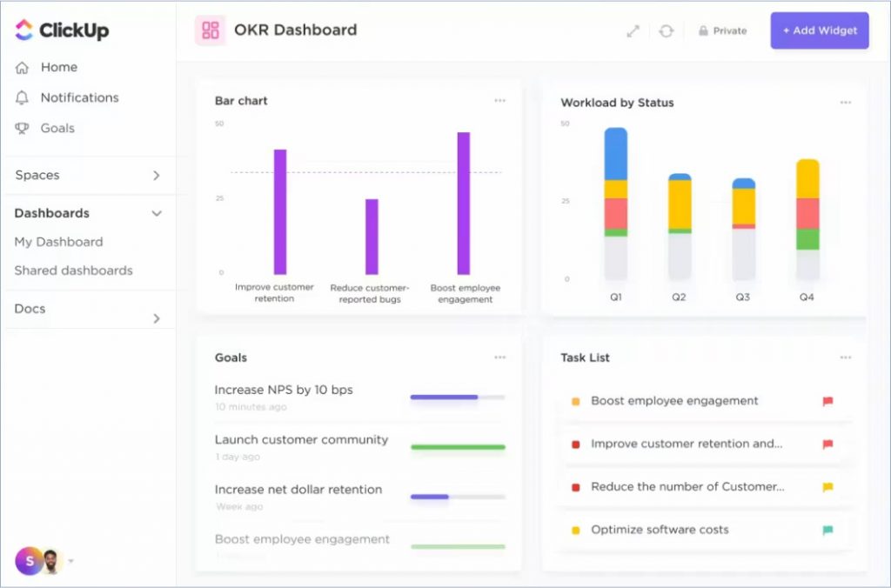Click Increase NPS by 10 bps progress bar
This screenshot has height=588, width=891.
457,398
